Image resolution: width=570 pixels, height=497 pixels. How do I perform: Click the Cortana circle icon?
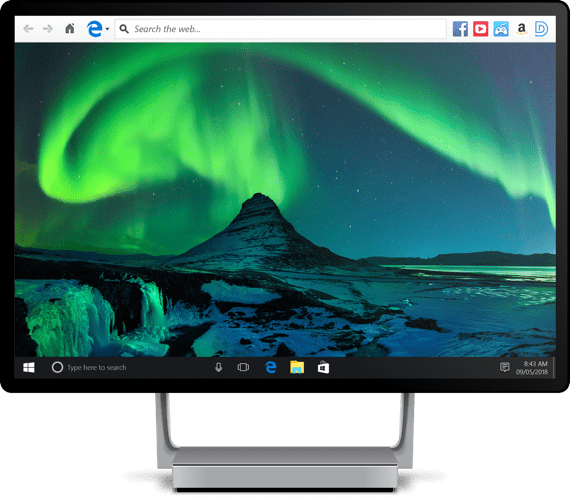point(57,367)
